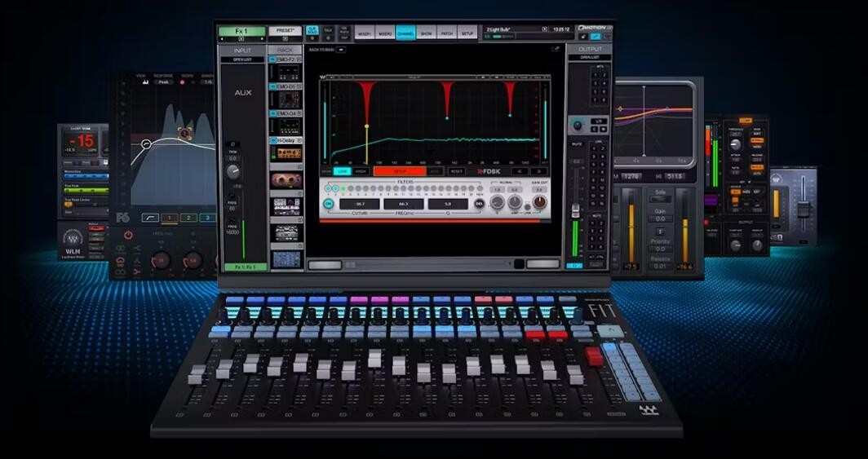The width and height of the screenshot is (868, 459).
Task: Click the previous arrow in X-FDBK
Action: [x=520, y=171]
